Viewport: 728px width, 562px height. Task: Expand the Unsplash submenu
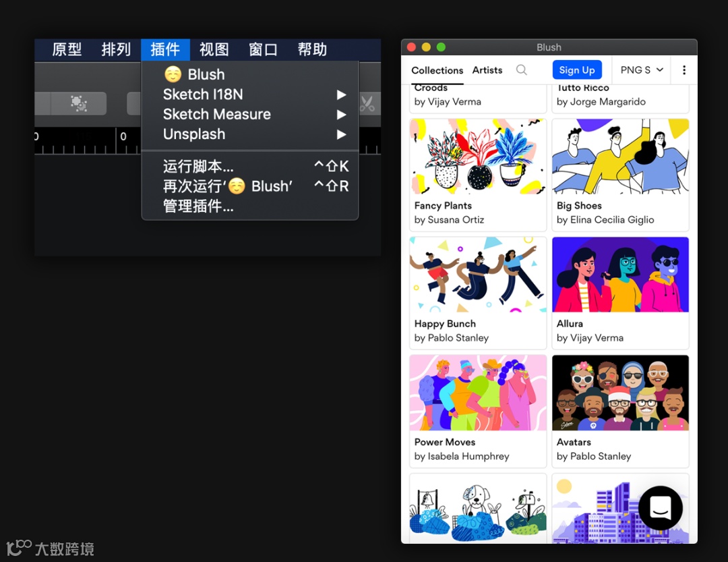pyautogui.click(x=250, y=134)
